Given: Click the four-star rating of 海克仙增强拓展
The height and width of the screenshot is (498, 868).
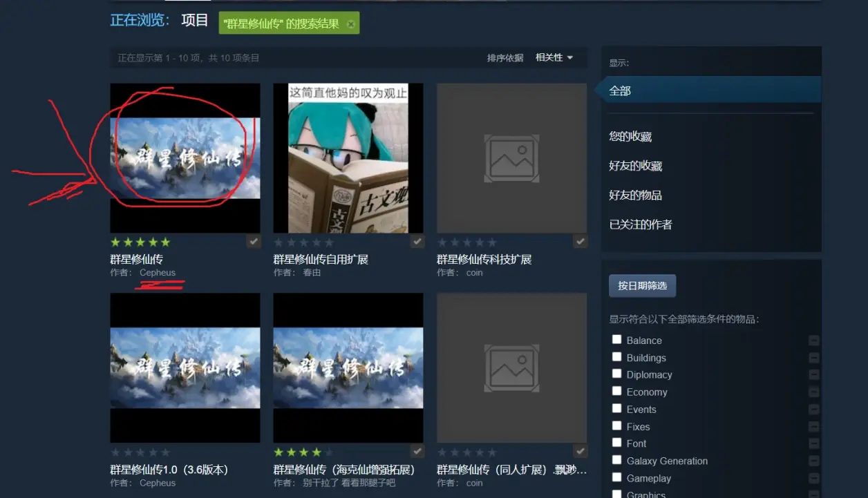Looking at the screenshot, I should click(x=303, y=452).
